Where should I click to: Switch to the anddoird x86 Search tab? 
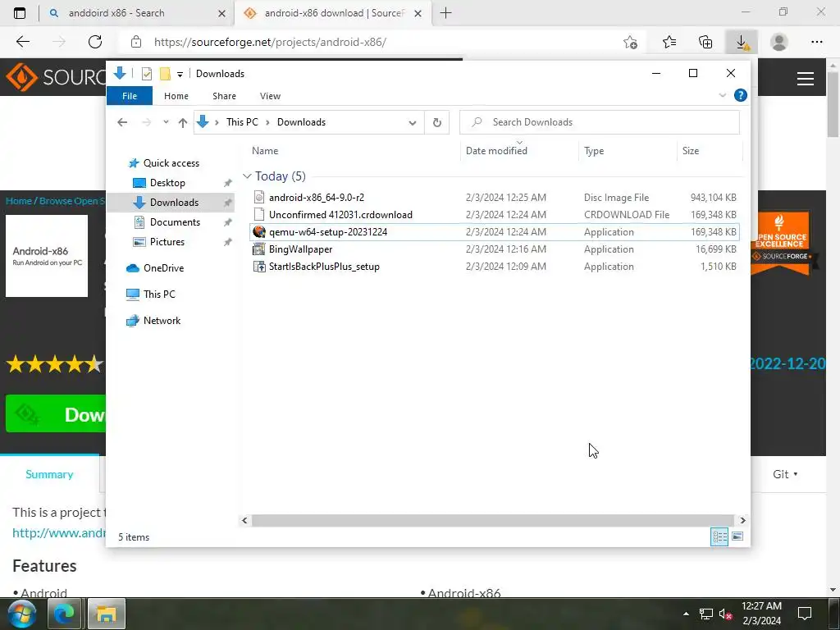(x=137, y=13)
